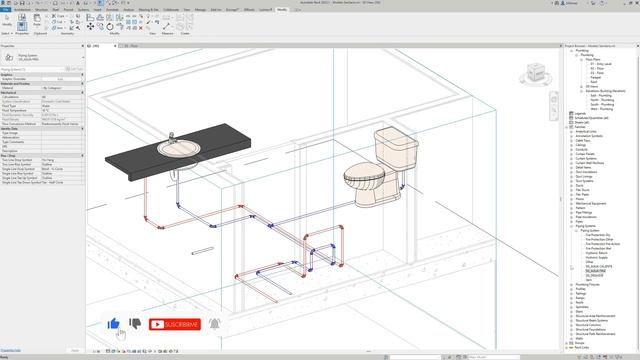Collapse the Graphics section in Properties
Viewport: 640px width, 360px height.
click(x=82, y=75)
